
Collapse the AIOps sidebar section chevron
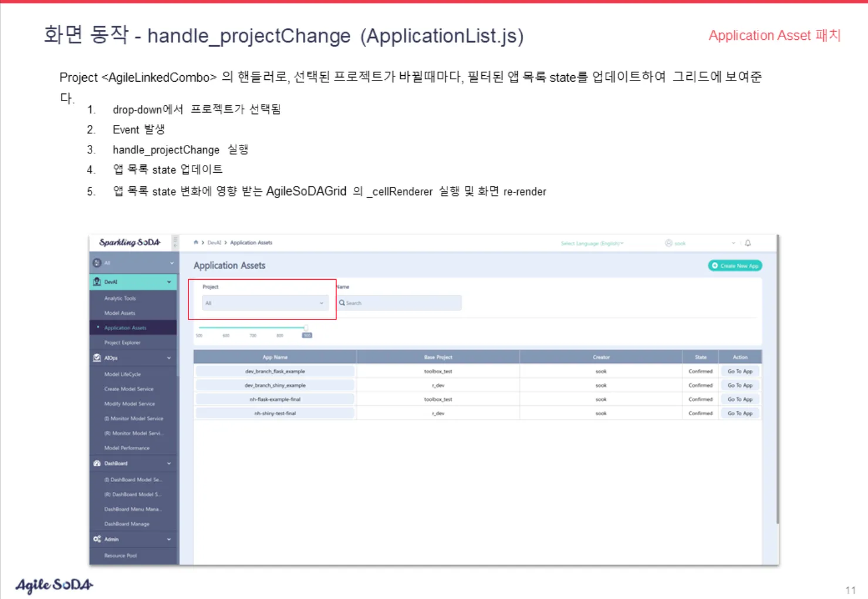click(169, 358)
